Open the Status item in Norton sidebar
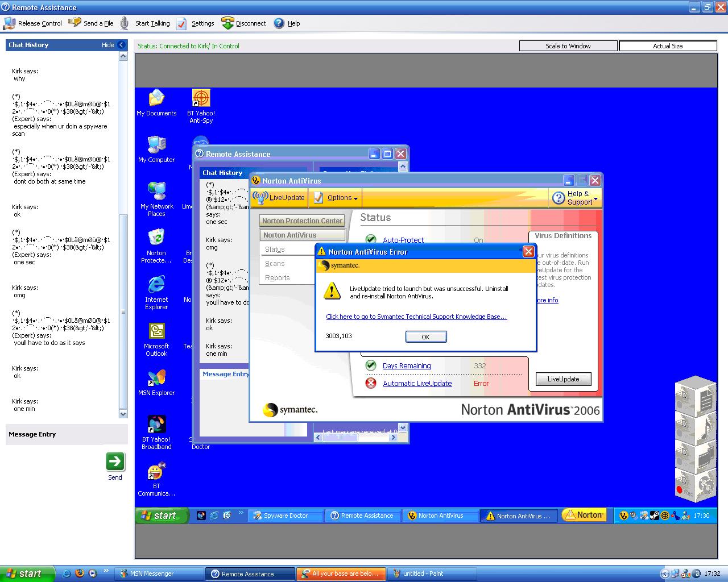728x582 pixels. point(275,250)
